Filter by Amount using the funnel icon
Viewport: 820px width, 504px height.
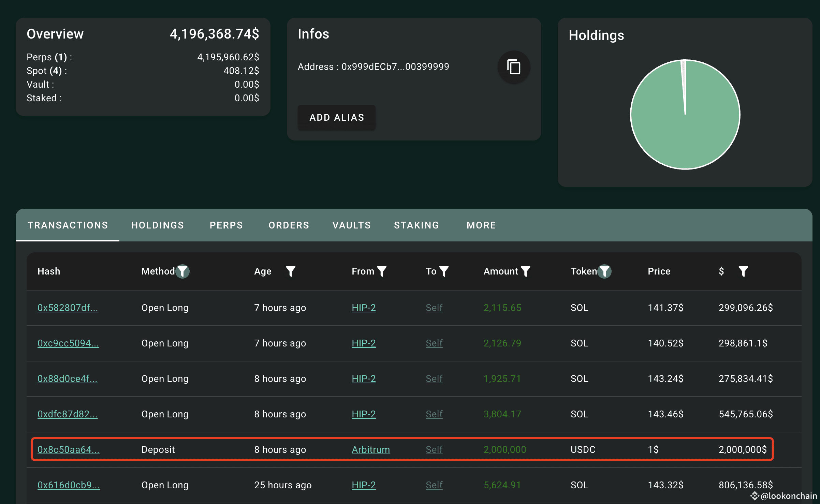pyautogui.click(x=526, y=271)
